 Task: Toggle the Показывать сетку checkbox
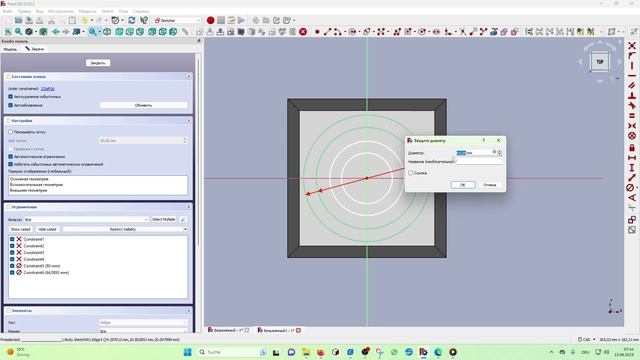tap(11, 132)
